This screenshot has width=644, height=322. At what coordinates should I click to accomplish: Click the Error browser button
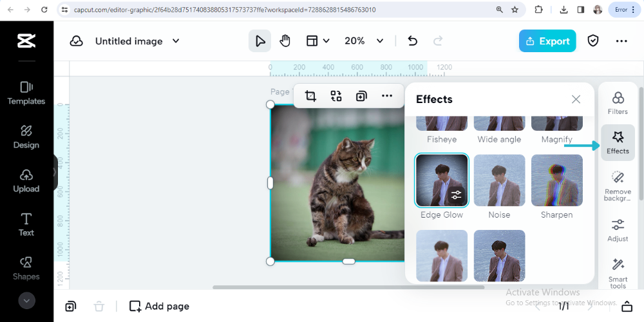tap(624, 10)
